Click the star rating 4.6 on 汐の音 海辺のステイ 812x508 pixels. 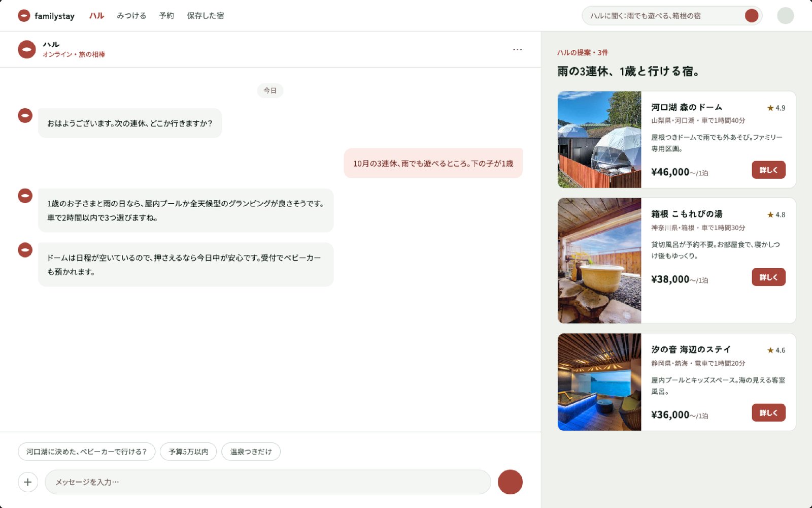click(776, 350)
